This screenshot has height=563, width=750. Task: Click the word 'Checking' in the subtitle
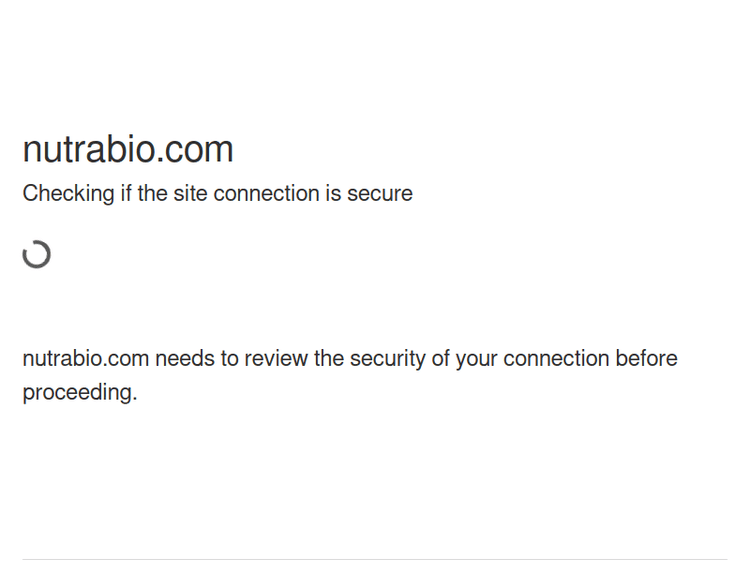pyautogui.click(x=68, y=194)
